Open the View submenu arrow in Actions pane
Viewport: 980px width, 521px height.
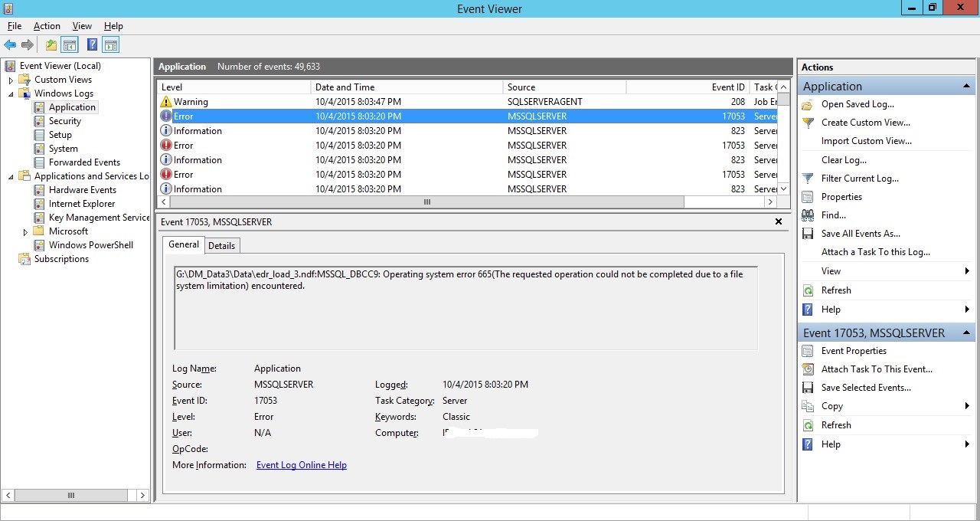(966, 270)
